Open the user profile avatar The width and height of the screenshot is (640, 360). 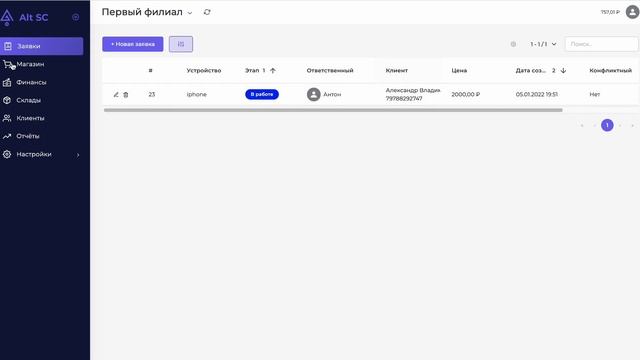point(632,12)
